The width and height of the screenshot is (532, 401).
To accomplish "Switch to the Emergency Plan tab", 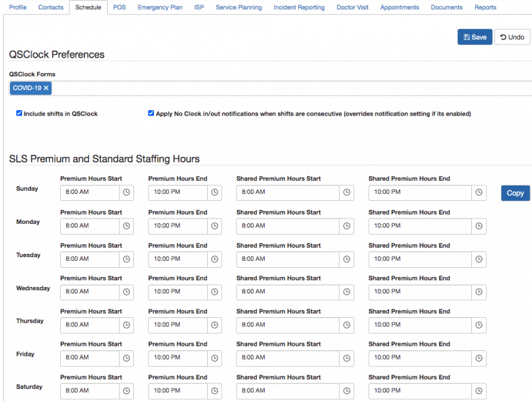I will point(160,8).
